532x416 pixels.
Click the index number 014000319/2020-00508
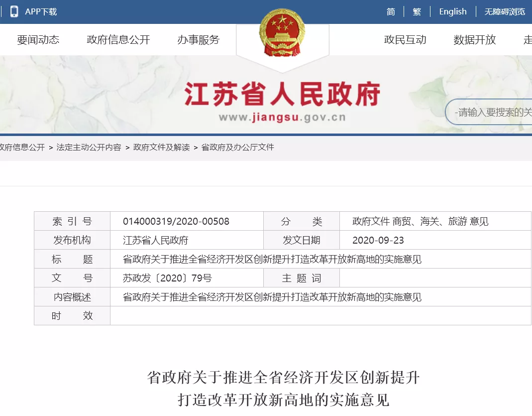click(176, 222)
